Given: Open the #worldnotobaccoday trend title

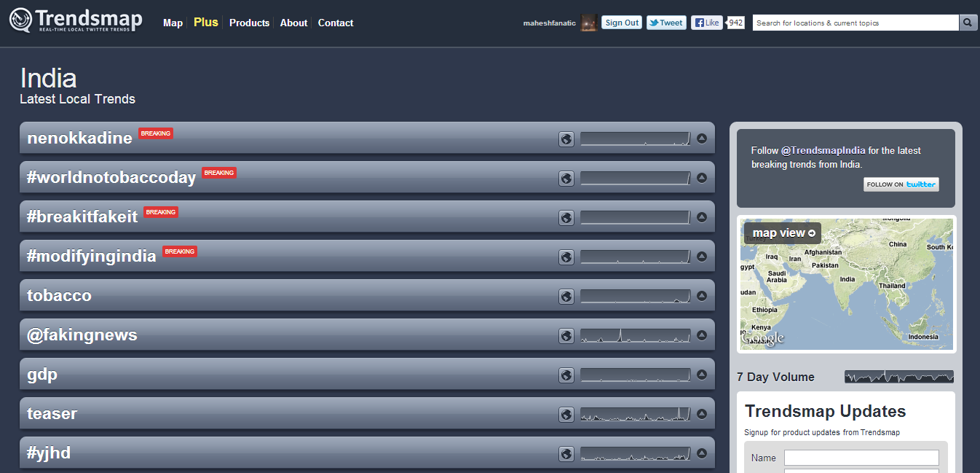Looking at the screenshot, I should tap(111, 177).
